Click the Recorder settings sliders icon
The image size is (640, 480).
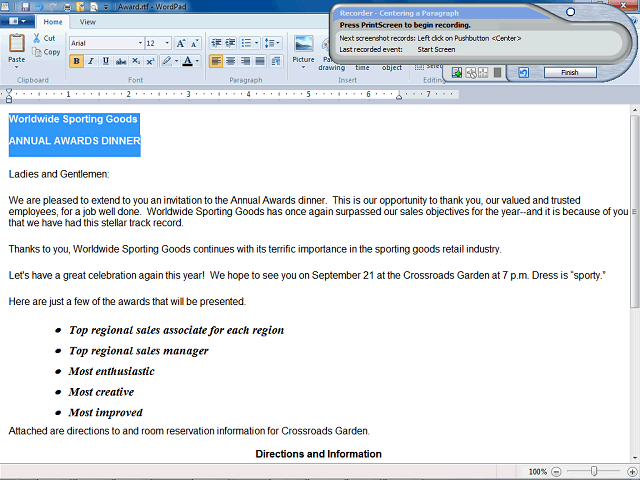(x=483, y=73)
